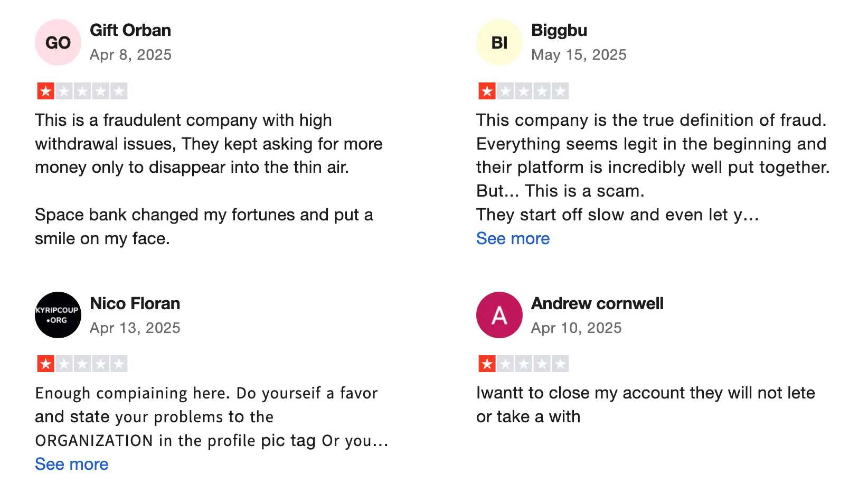
Task: Expand Biggbu's review with See more
Action: pyautogui.click(x=513, y=238)
